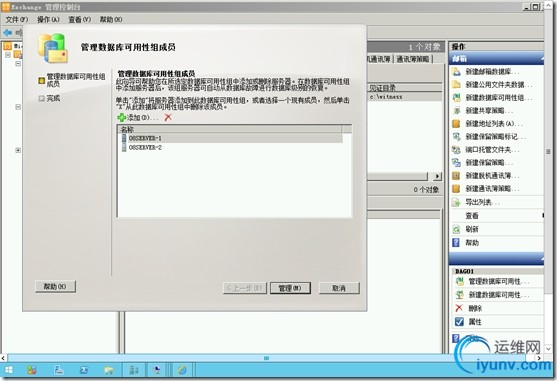Click the c:\witness directory cell
This screenshot has height=381, width=557.
tap(386, 97)
